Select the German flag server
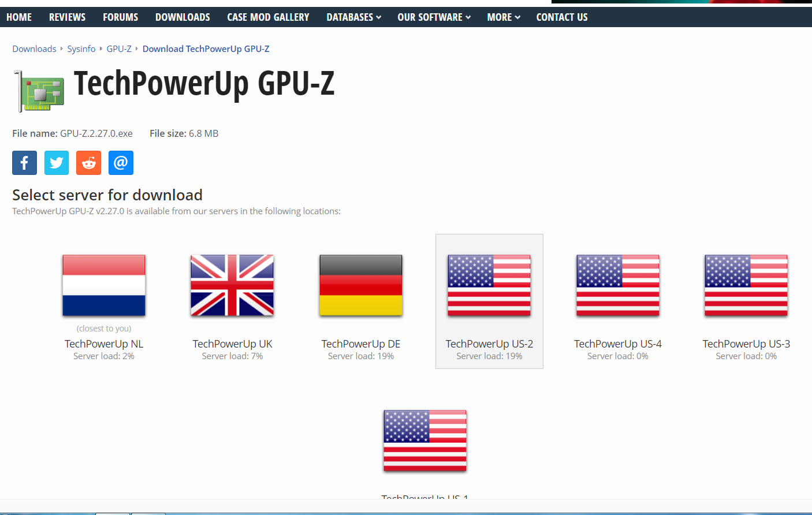 [x=361, y=285]
